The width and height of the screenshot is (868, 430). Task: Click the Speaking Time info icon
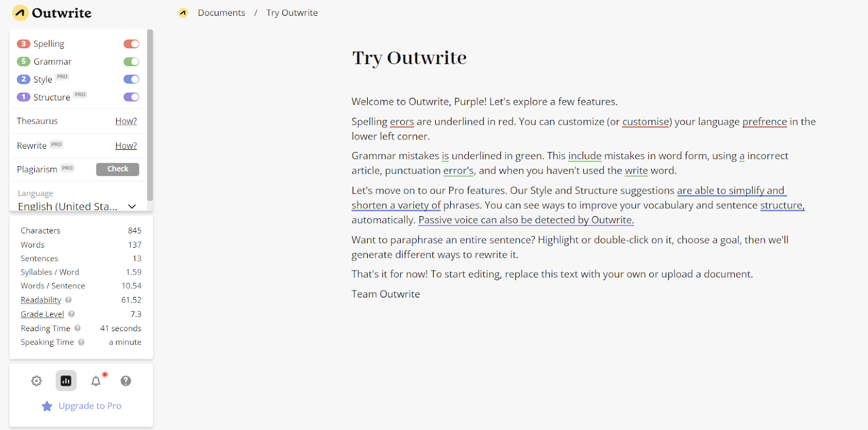point(81,342)
